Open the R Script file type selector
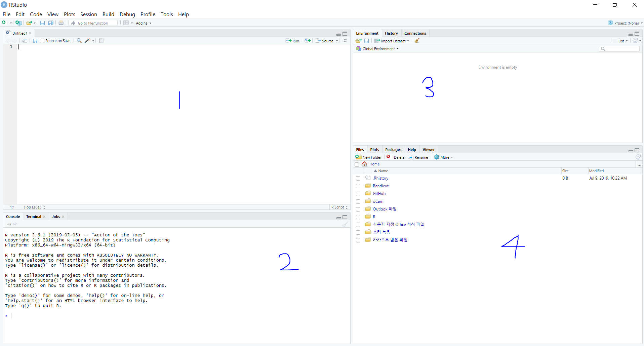 (x=339, y=207)
